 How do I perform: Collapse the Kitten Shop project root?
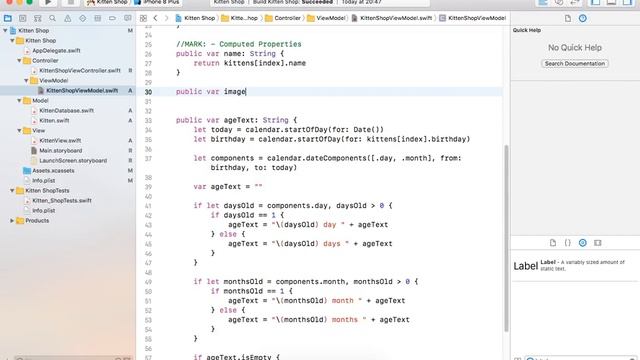5,30
